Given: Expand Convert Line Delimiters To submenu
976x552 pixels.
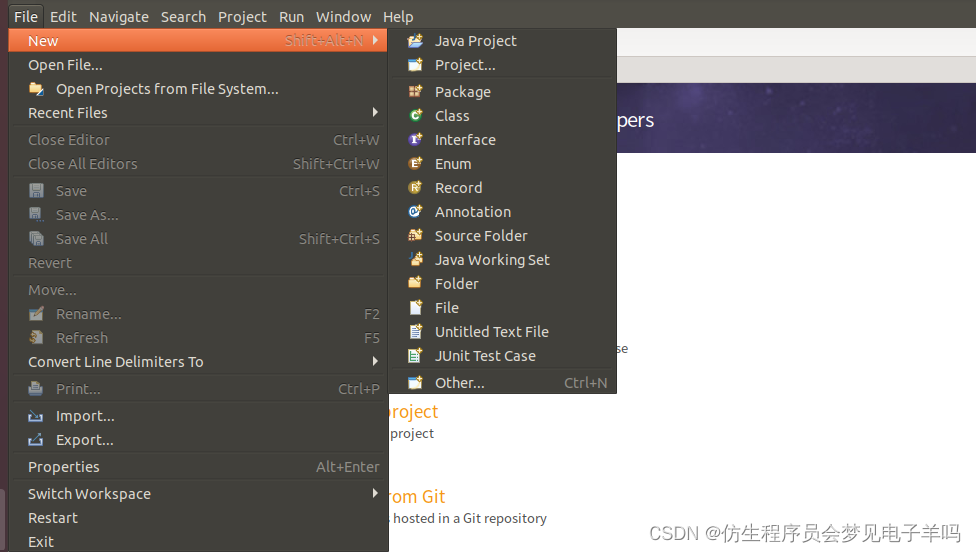Looking at the screenshot, I should tap(375, 361).
